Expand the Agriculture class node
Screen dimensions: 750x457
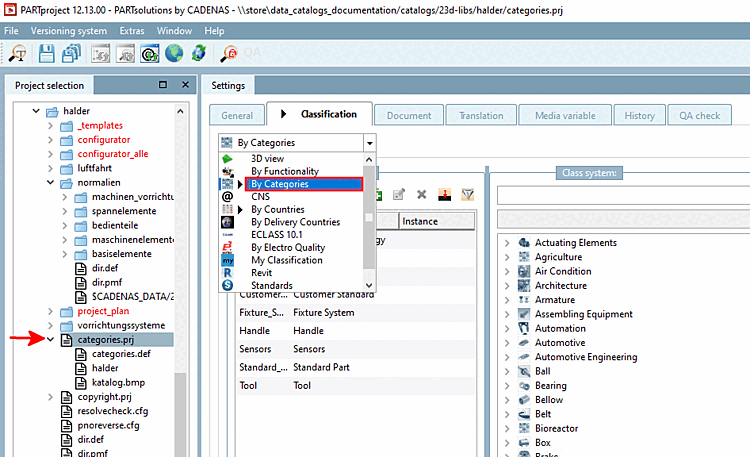coord(507,257)
